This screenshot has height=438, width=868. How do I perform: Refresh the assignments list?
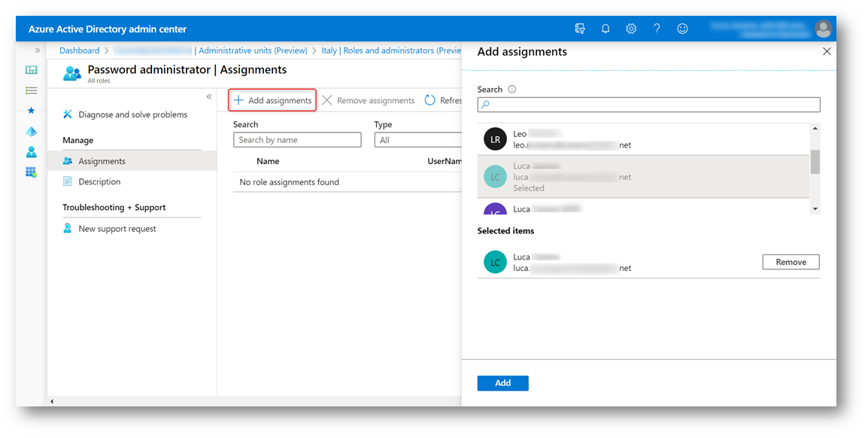pos(443,100)
